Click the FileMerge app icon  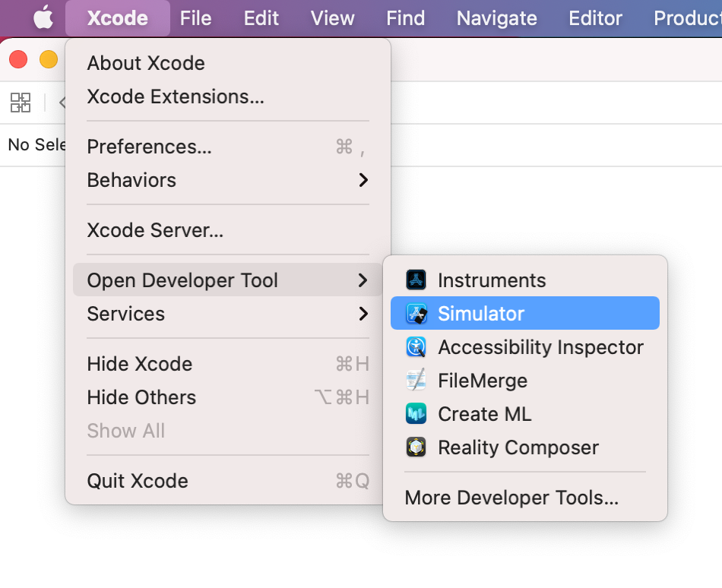click(x=416, y=381)
